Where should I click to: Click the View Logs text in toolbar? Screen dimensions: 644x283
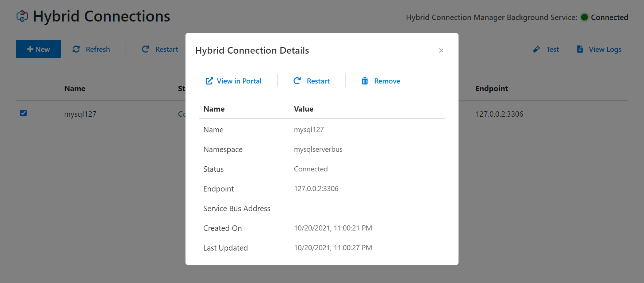605,49
